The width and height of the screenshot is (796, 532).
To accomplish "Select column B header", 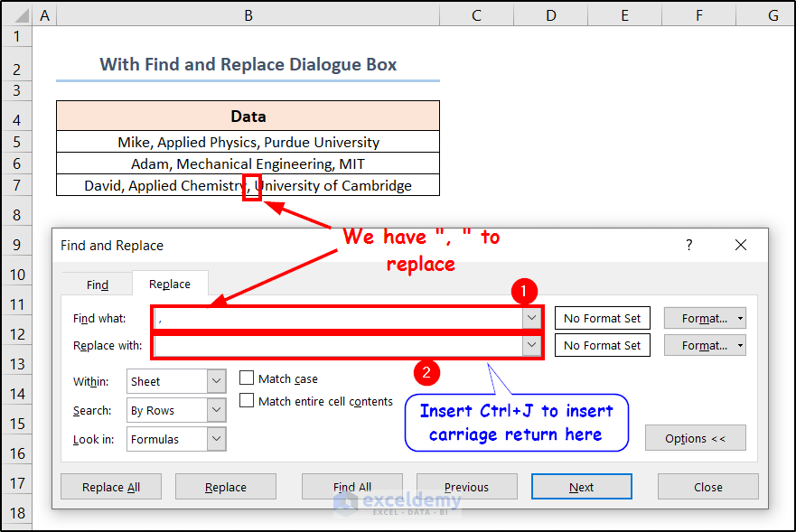I will point(248,15).
